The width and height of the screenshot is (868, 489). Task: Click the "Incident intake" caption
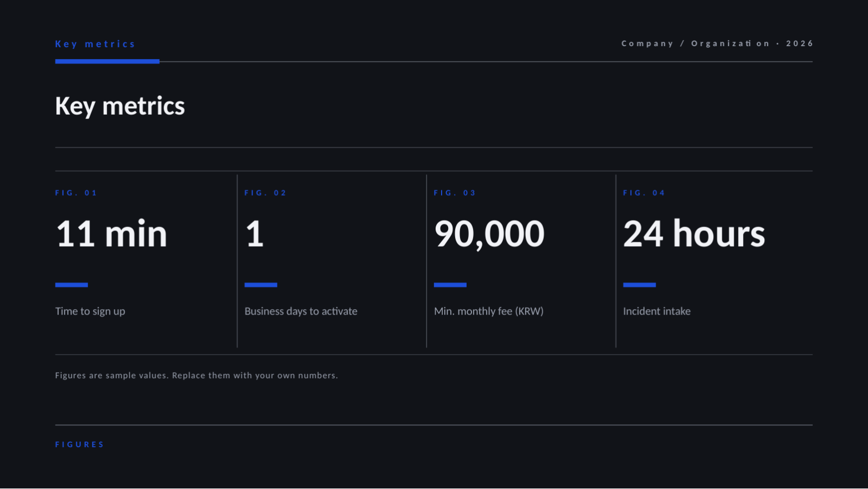point(657,311)
